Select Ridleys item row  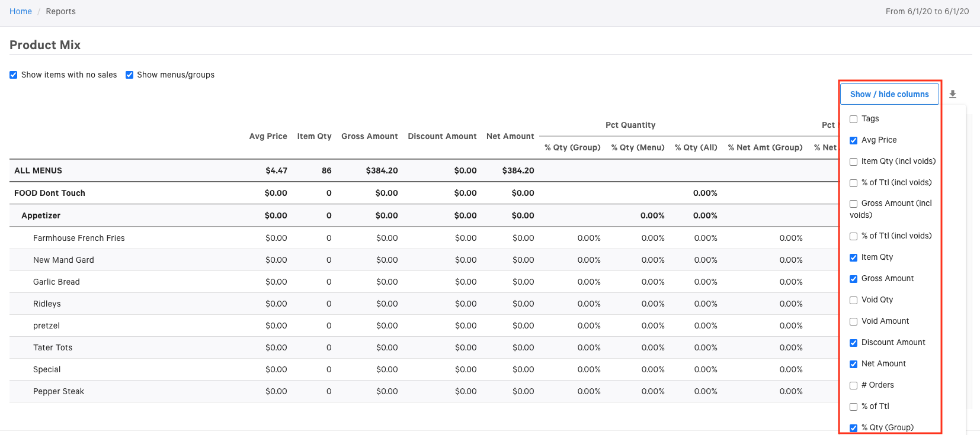[424, 304]
